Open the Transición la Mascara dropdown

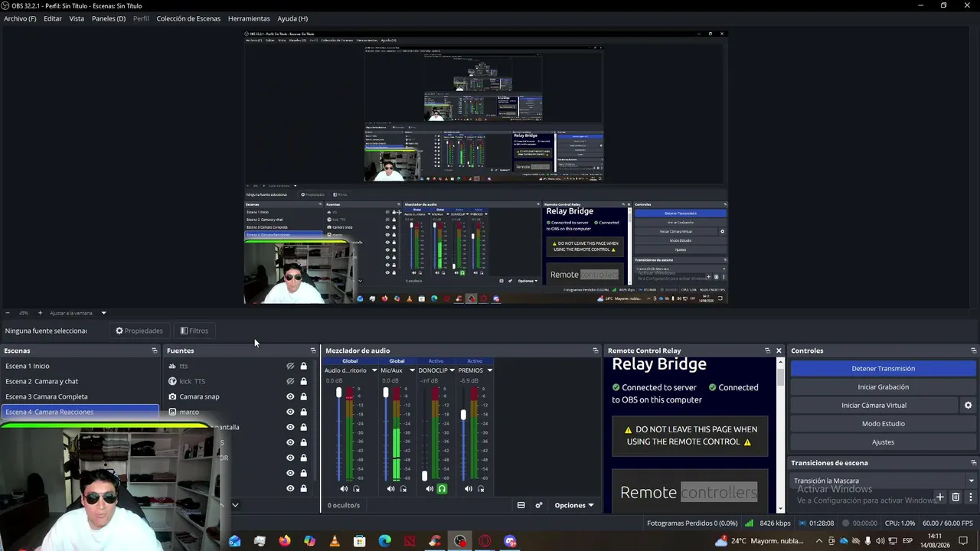tap(884, 481)
